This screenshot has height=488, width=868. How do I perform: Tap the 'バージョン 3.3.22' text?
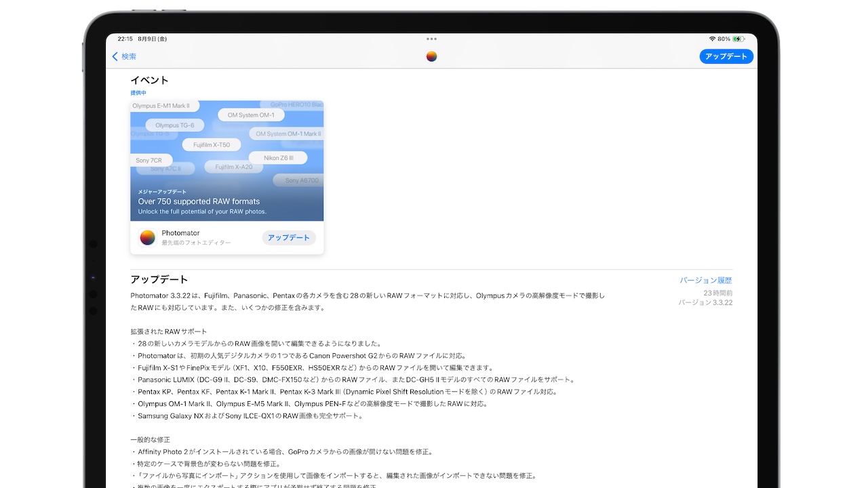[x=706, y=302]
